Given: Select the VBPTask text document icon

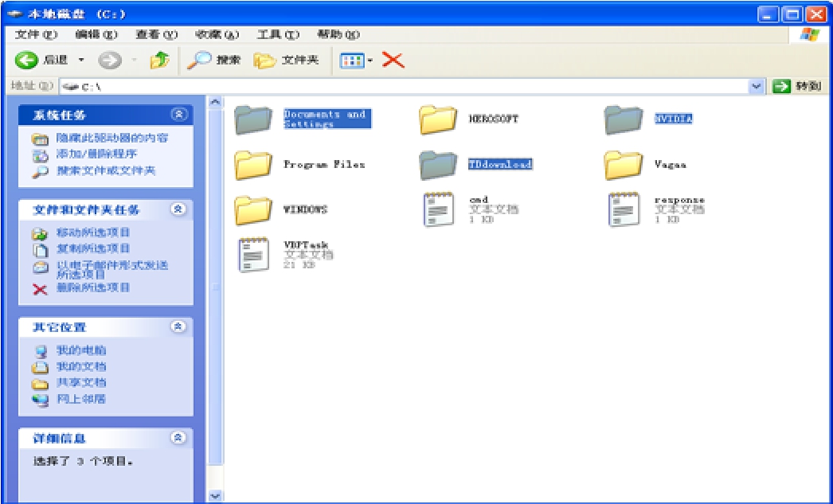Looking at the screenshot, I should (254, 255).
